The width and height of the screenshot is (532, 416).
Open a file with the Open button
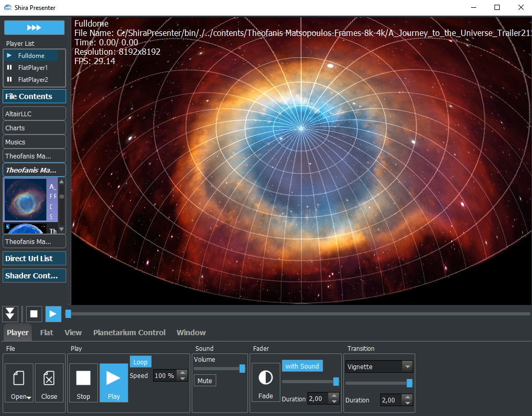click(19, 383)
